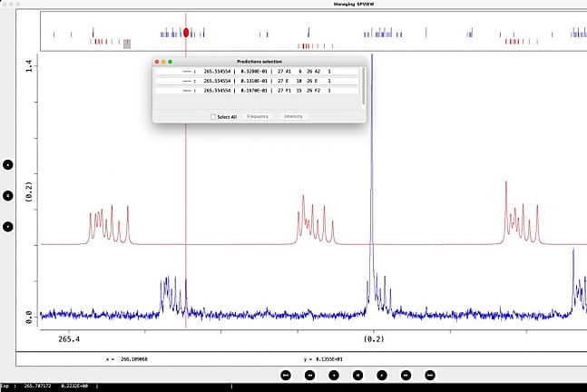The image size is (587, 392).
Task: Select the 27 E 10 26 E prediction row
Action: (x=257, y=81)
